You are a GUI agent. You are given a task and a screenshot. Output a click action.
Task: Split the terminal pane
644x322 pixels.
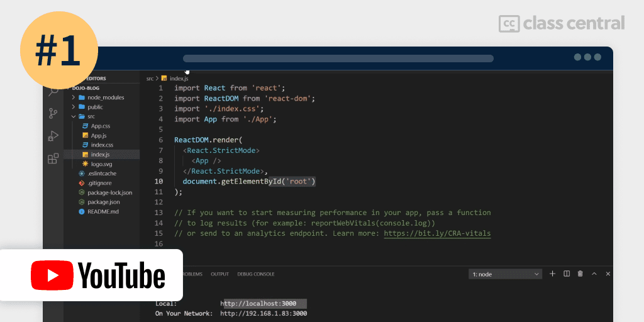pos(567,274)
